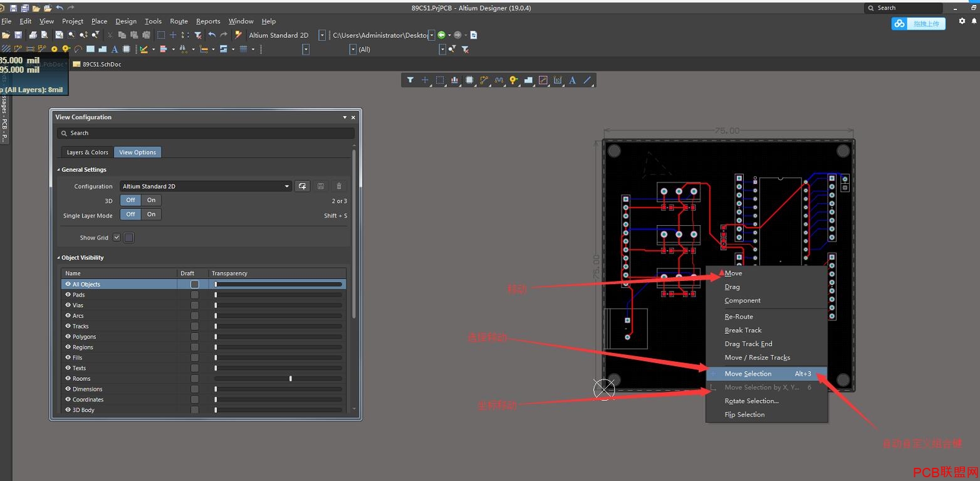Viewport: 980px width, 481px height.
Task: Open grid icon dropdown arrow in utilities toolbar
Action: tap(254, 49)
